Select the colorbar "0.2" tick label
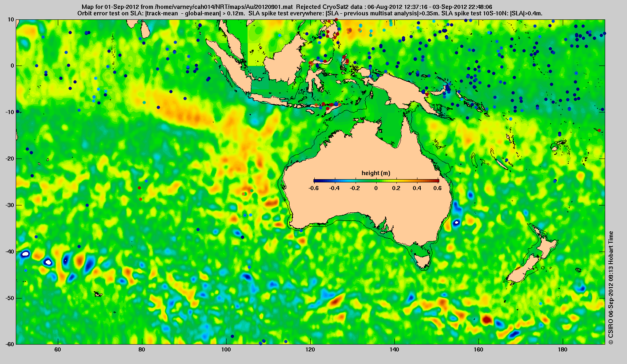 coord(397,188)
